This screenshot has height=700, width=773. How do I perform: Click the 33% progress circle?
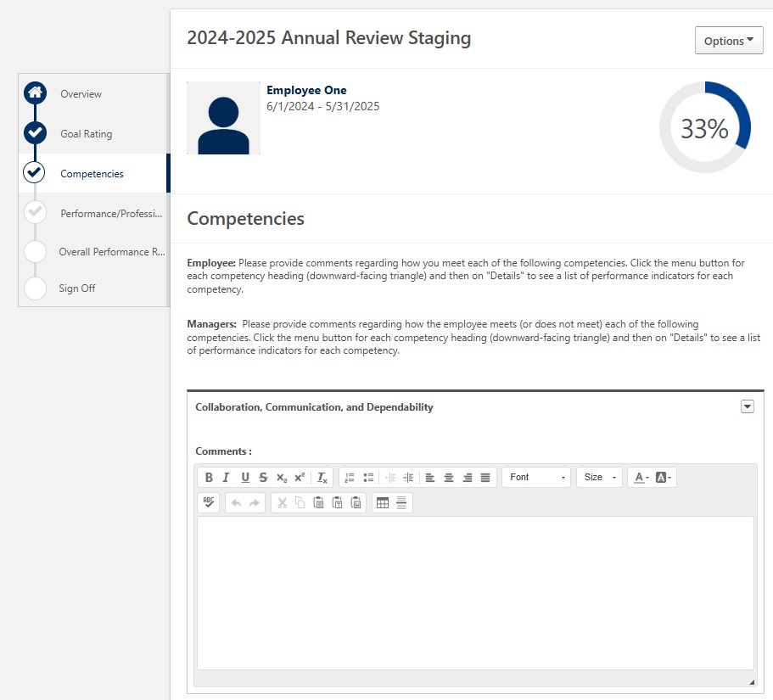click(x=705, y=127)
